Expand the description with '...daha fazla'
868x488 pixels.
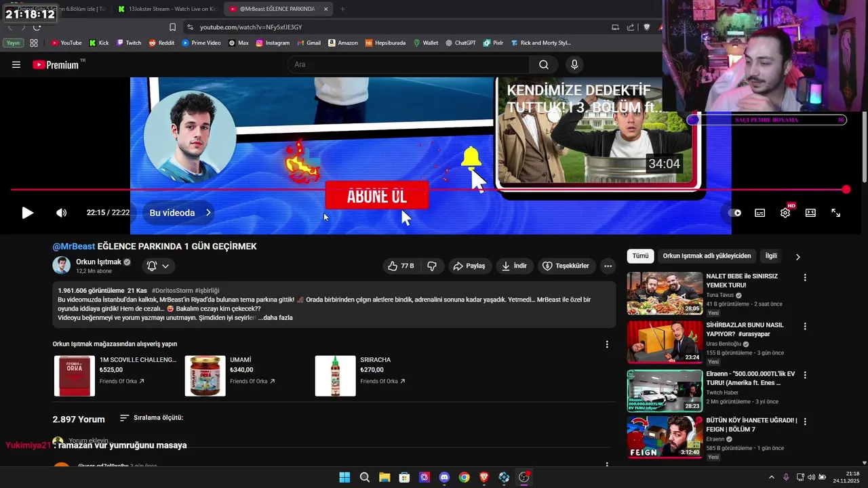275,317
